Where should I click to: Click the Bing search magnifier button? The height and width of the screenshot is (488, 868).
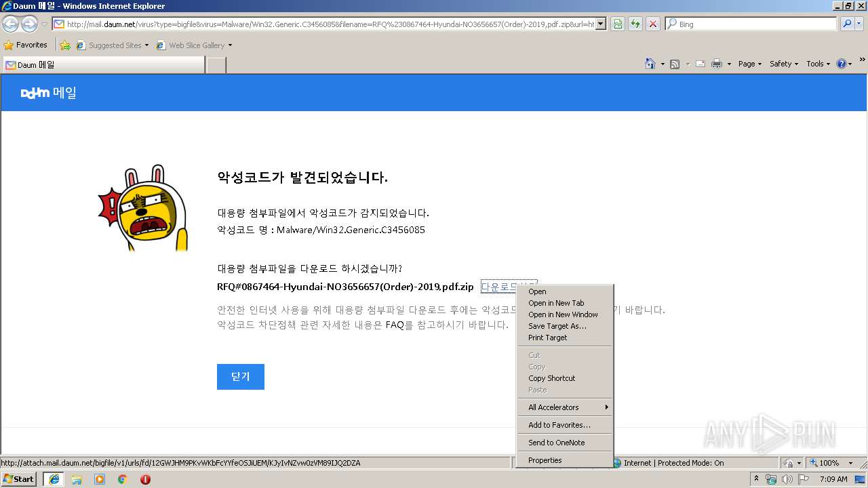846,24
